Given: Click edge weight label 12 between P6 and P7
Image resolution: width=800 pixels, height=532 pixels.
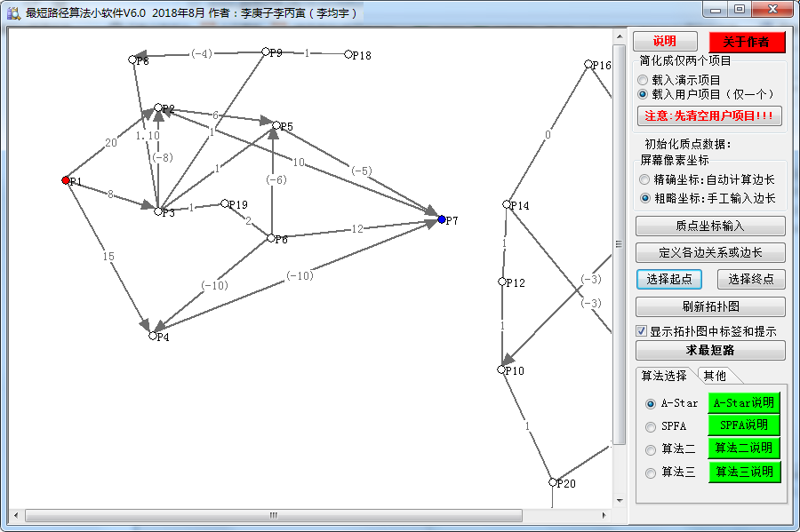Looking at the screenshot, I should (357, 229).
